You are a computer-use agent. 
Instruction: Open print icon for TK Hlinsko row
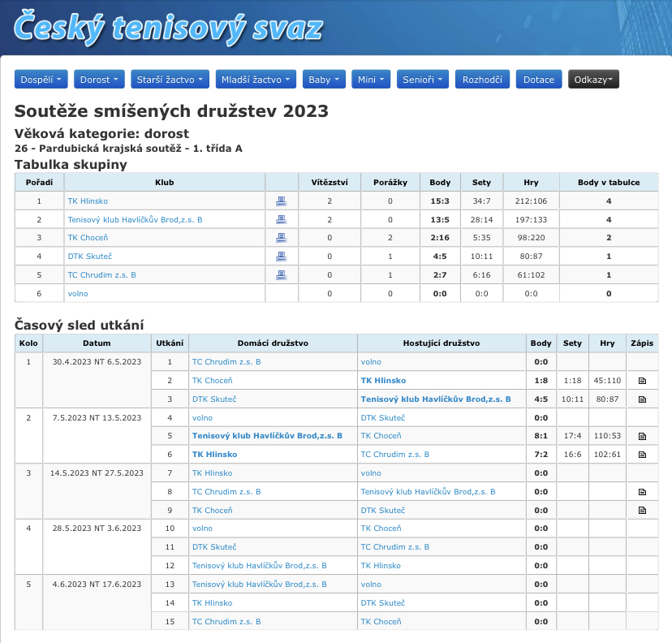281,201
